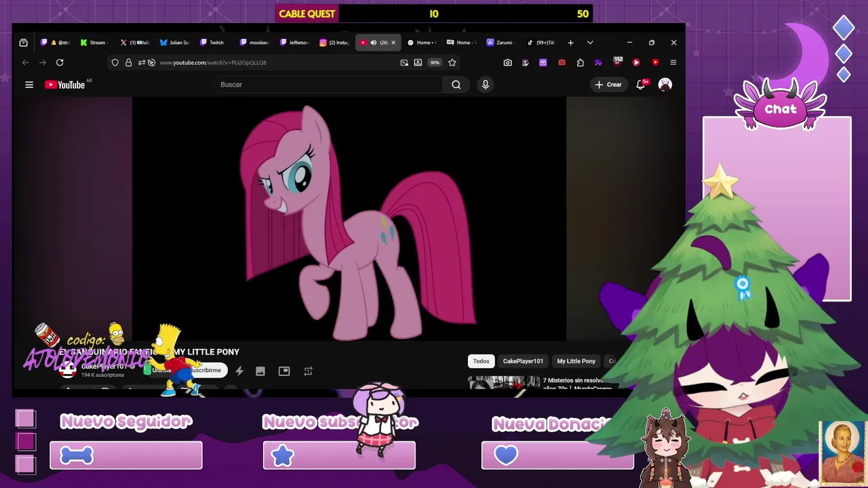Switch to the X (Twitter) tab
Viewport: 868px width, 488px height.
coord(134,43)
